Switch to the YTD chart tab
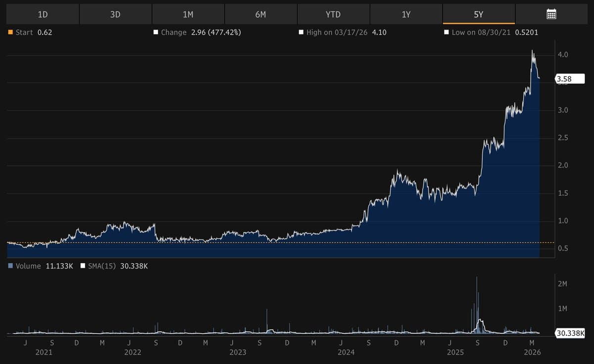Viewport: 594px width, 364px height. pyautogui.click(x=333, y=14)
